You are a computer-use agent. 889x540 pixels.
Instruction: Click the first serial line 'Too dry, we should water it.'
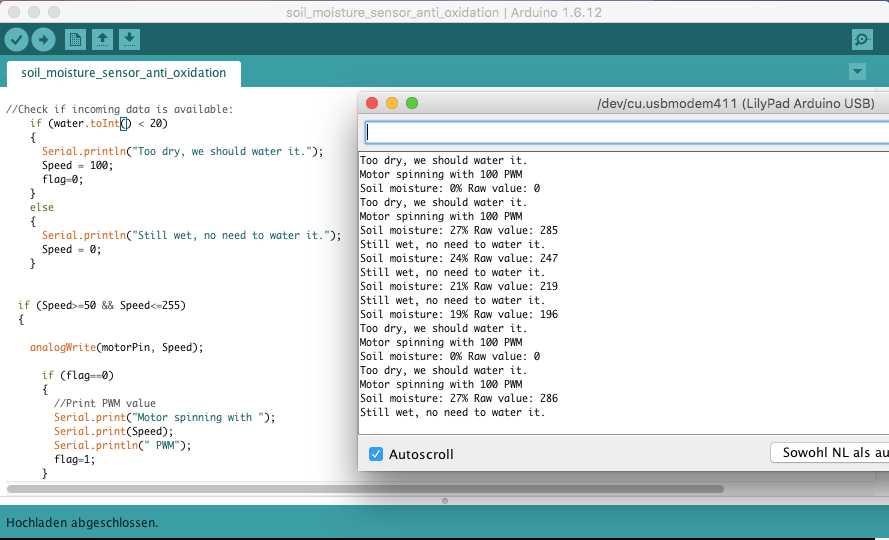click(x=443, y=161)
